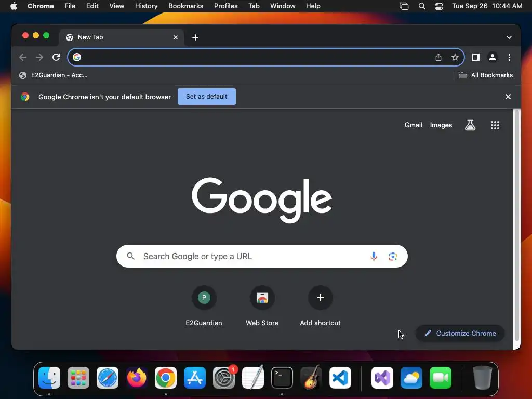
Task: Open the Chrome application menu
Action: pos(41,6)
